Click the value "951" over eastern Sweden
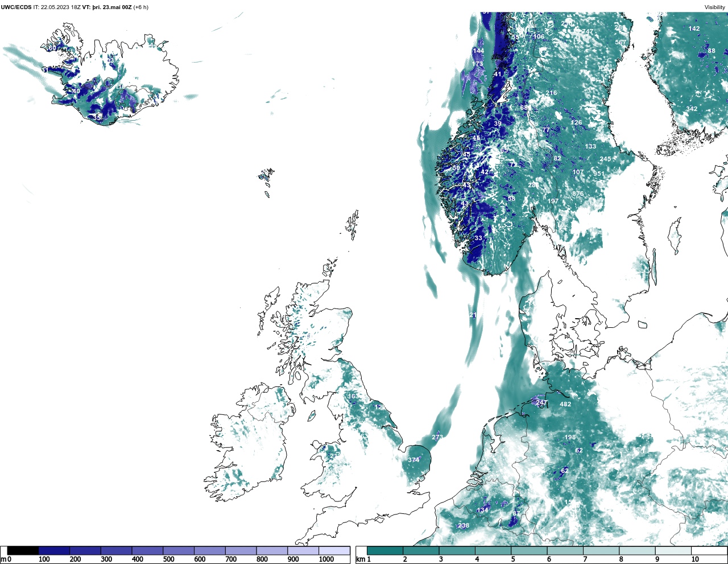 point(598,174)
